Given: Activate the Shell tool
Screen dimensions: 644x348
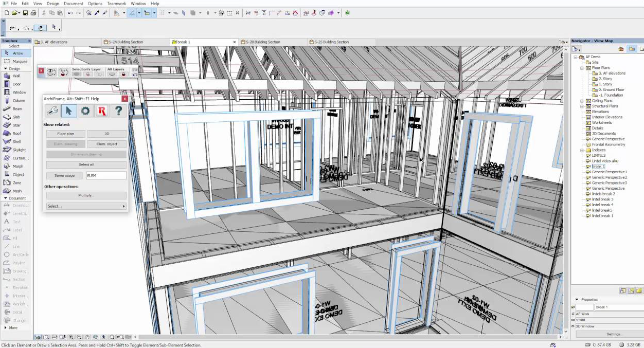Looking at the screenshot, I should 16,141.
